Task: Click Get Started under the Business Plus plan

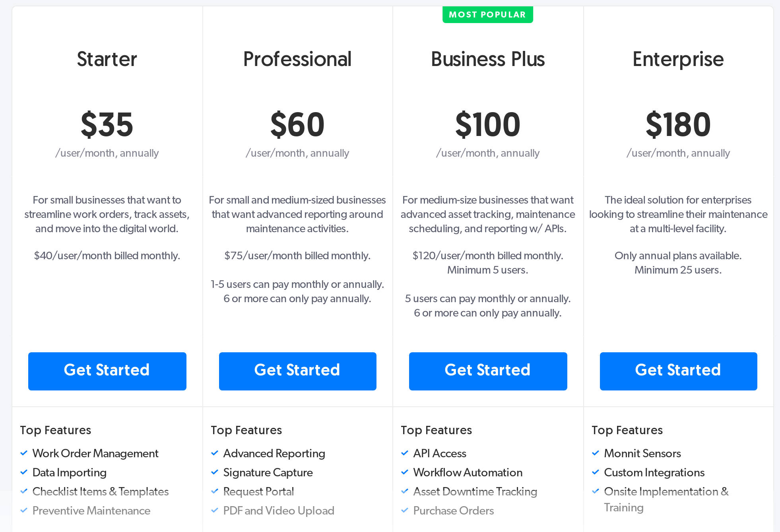Action: (487, 371)
